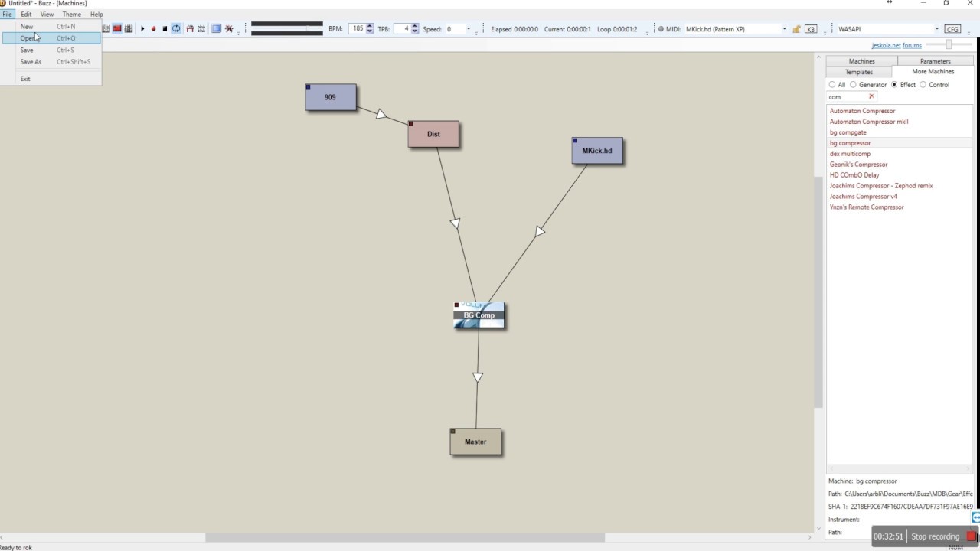The image size is (980, 551).
Task: Open the forums link
Action: point(912,45)
